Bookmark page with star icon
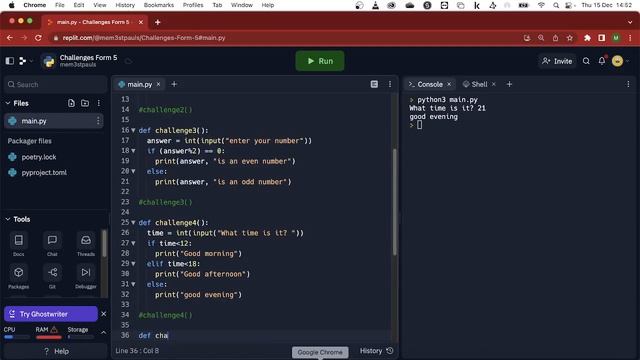The height and width of the screenshot is (360, 640). [x=569, y=38]
